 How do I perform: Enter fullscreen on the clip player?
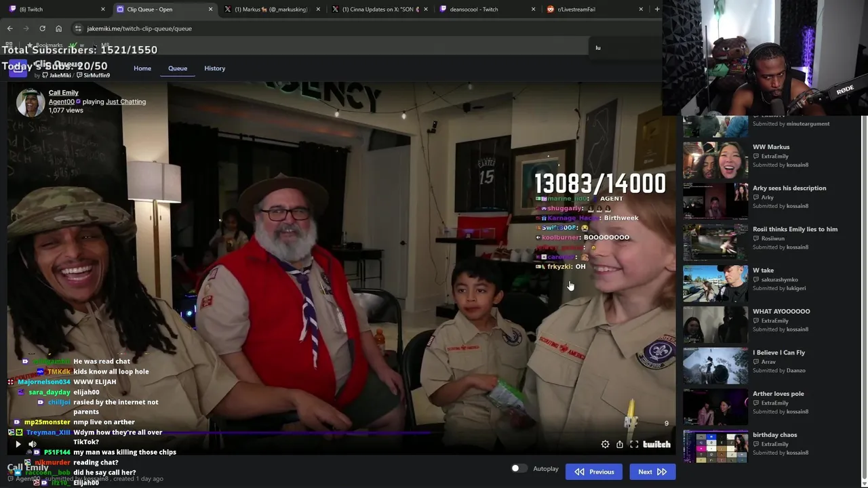click(x=634, y=445)
